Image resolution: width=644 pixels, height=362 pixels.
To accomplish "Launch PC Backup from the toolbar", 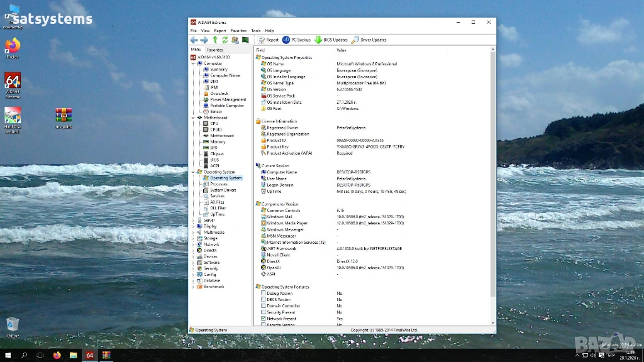I will tap(296, 40).
